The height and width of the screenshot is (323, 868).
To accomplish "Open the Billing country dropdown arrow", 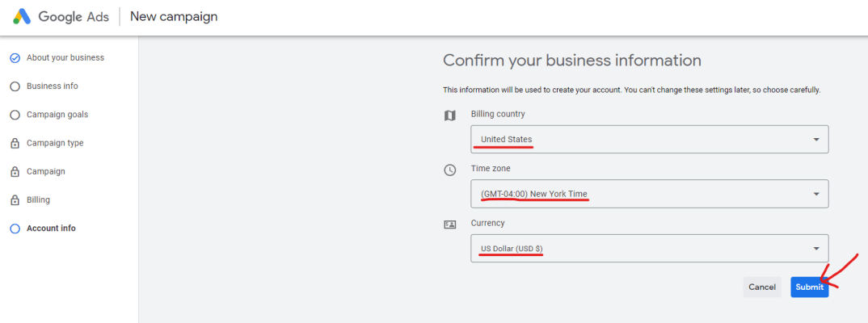I will click(816, 140).
